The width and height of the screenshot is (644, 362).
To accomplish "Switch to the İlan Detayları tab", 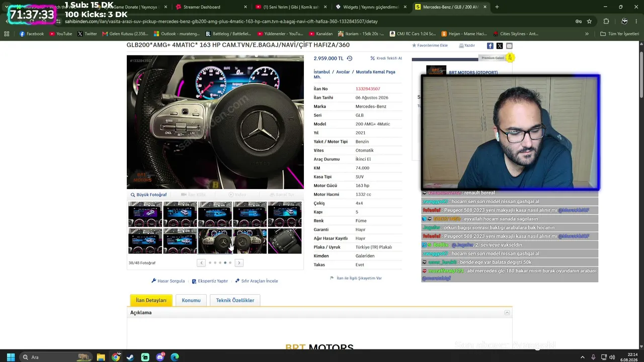I will tap(151, 300).
